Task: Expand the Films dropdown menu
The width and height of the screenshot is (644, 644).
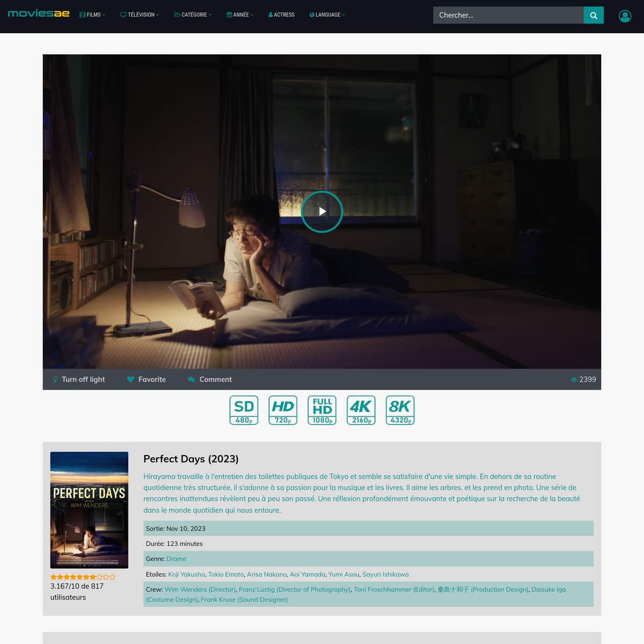Action: pos(92,15)
